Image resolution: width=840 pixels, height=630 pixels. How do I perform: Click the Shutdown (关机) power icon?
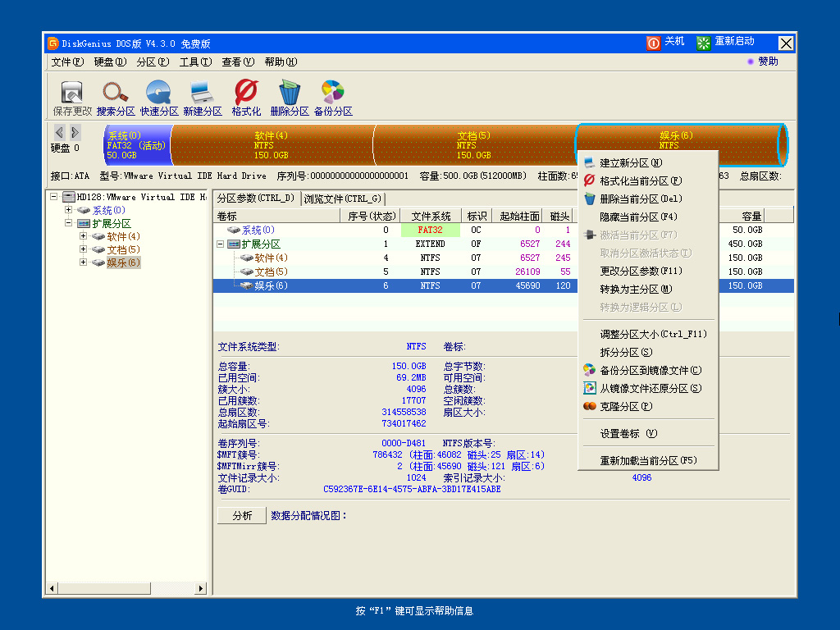[x=653, y=43]
